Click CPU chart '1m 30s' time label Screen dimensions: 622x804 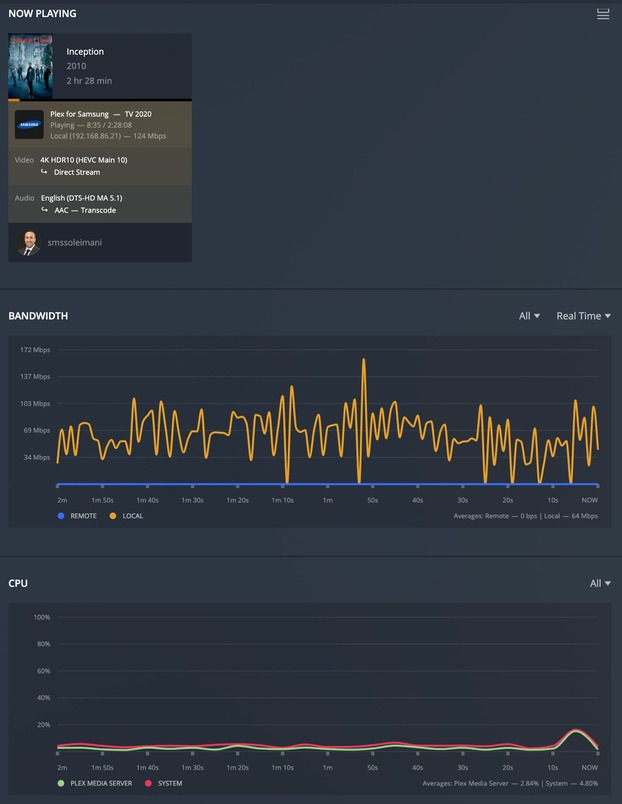[192, 768]
